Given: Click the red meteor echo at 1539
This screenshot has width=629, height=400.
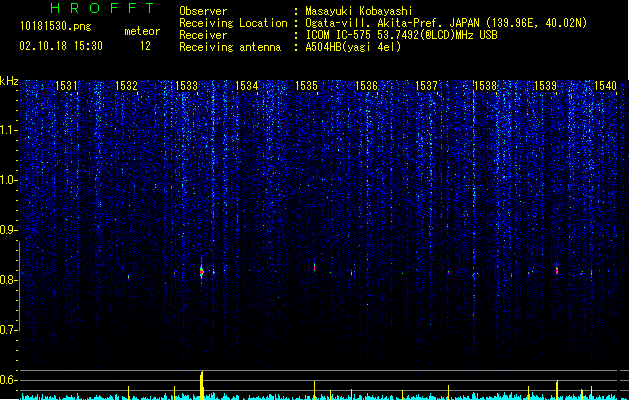Looking at the screenshot, I should tap(557, 270).
